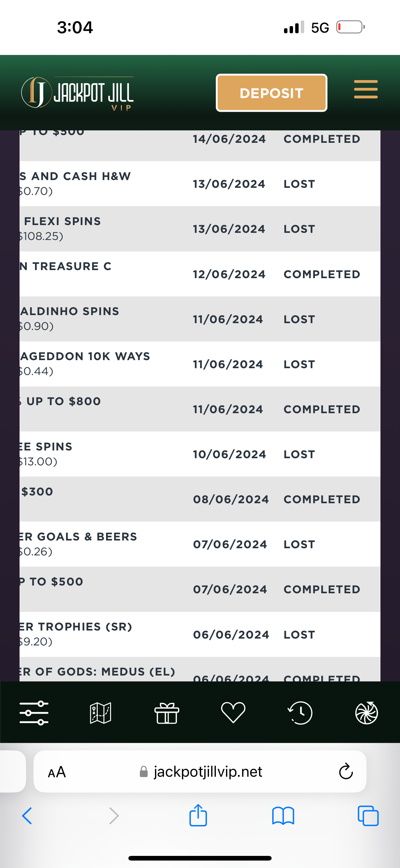Image resolution: width=400 pixels, height=868 pixels.
Task: Open Safari tabs overview icon
Action: coord(368,816)
